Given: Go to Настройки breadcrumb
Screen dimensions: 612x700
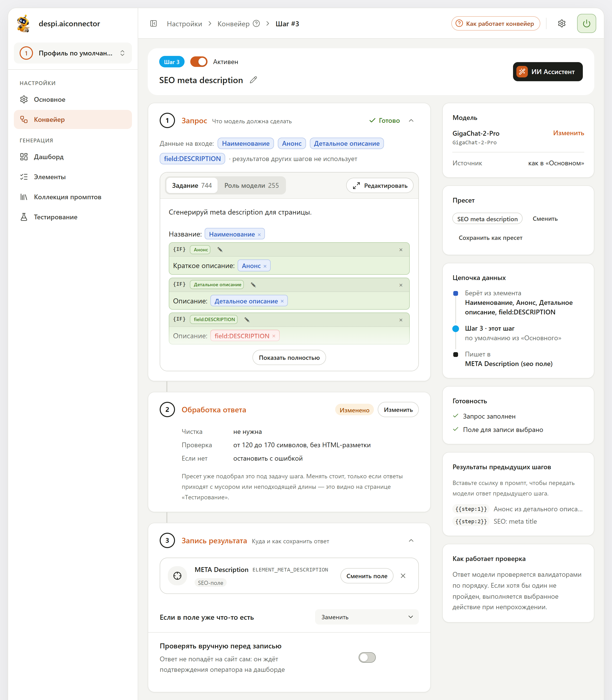Looking at the screenshot, I should [x=184, y=24].
